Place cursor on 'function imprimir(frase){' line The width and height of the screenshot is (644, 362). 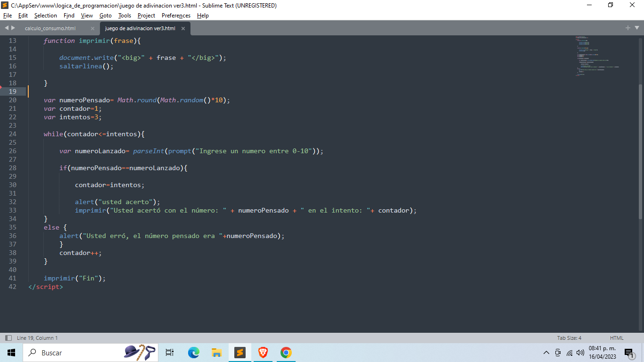(92, 41)
